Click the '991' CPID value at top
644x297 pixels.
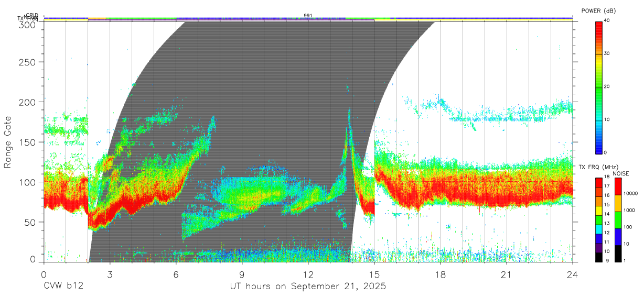tap(308, 16)
